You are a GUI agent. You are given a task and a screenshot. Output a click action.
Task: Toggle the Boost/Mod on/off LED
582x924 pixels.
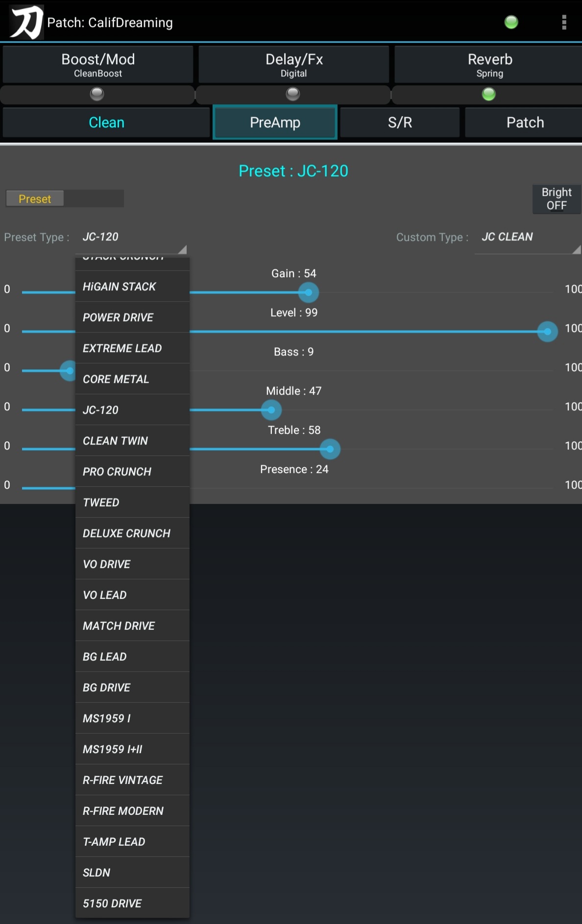tap(97, 94)
